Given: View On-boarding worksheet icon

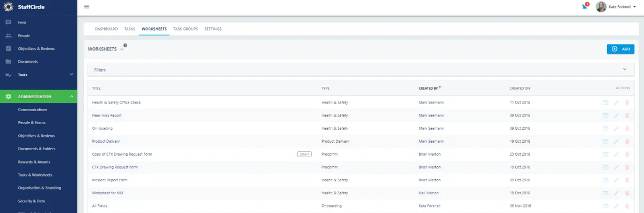Looking at the screenshot, I should pyautogui.click(x=605, y=128).
